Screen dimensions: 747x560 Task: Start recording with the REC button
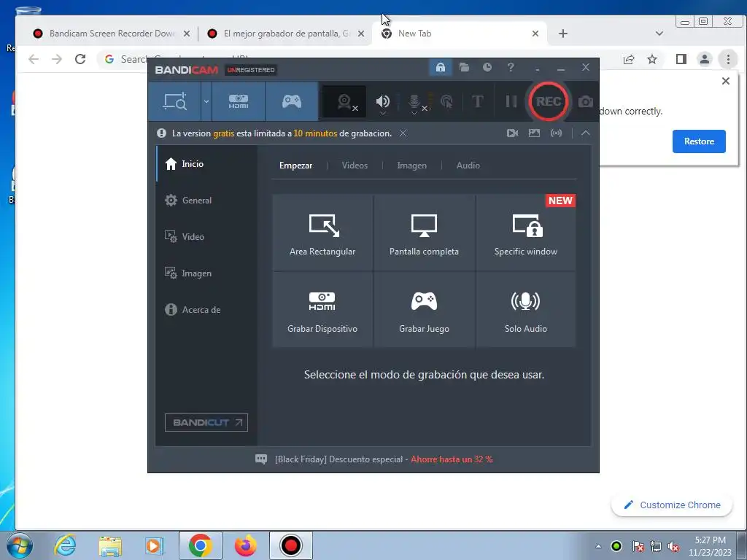click(x=549, y=101)
